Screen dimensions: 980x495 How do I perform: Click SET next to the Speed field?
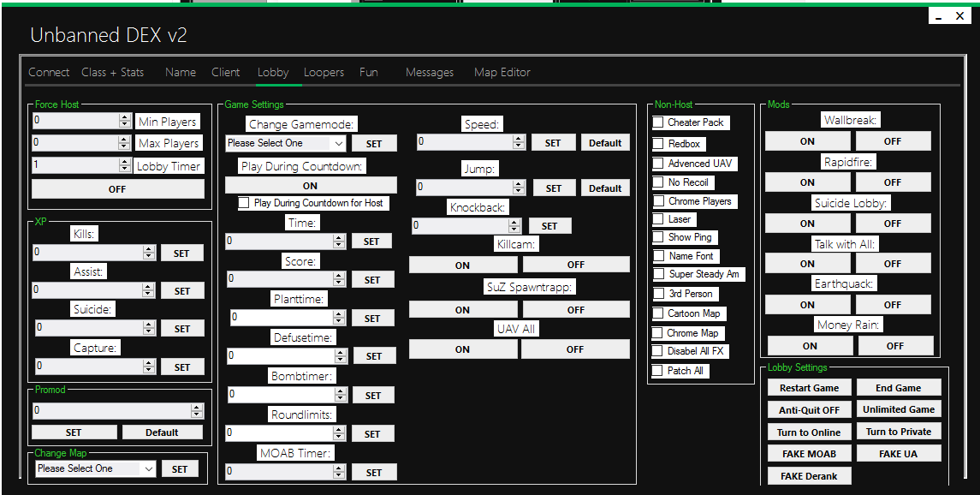(553, 143)
